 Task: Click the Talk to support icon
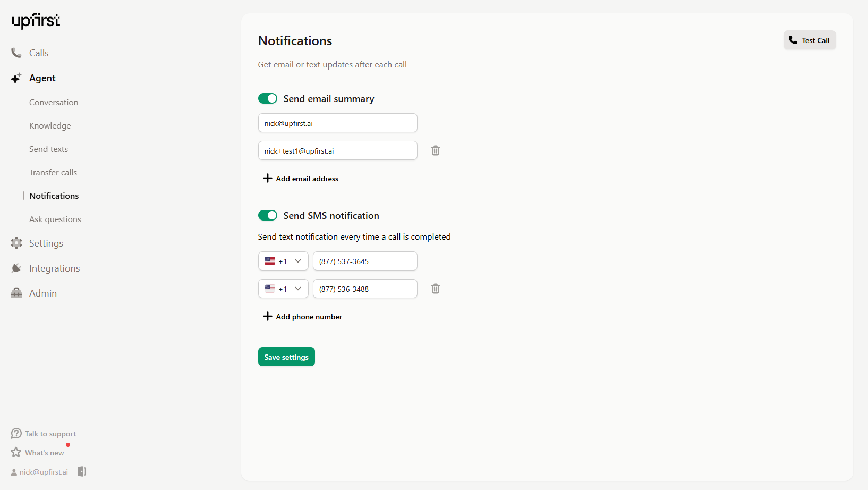16,434
